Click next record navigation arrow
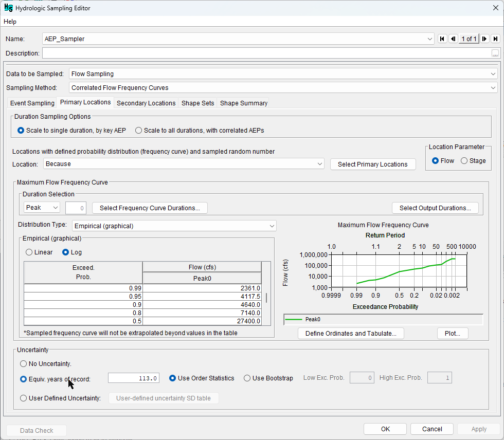 (x=484, y=39)
